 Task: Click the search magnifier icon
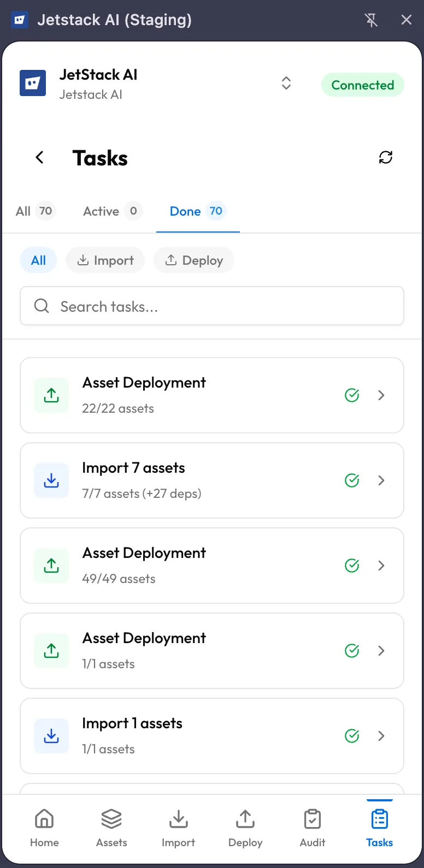click(42, 306)
